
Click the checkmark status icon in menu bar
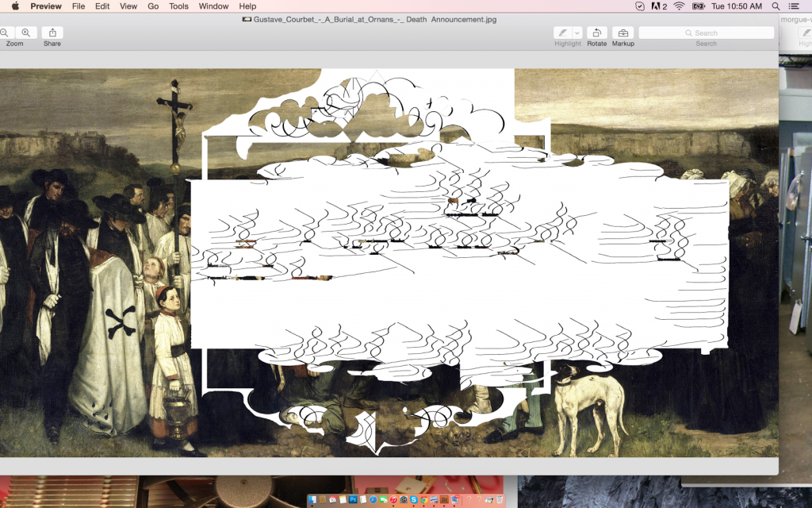pyautogui.click(x=640, y=6)
